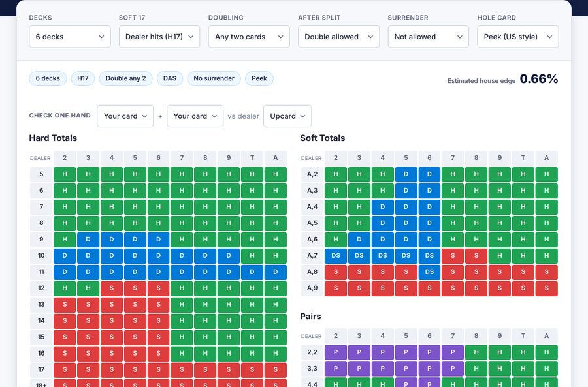Viewport: 588px width, 387px height.
Task: Select A,8 versus dealer 6 DS cell
Action: 429,272
